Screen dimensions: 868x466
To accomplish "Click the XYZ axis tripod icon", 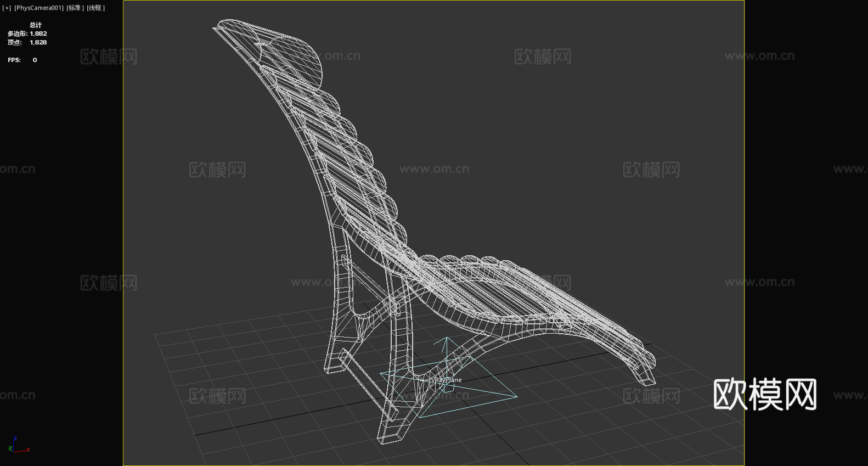I will click(18, 445).
